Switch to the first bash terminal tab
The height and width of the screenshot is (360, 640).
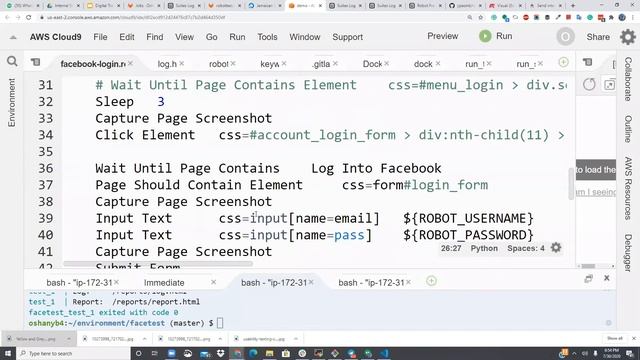click(79, 282)
